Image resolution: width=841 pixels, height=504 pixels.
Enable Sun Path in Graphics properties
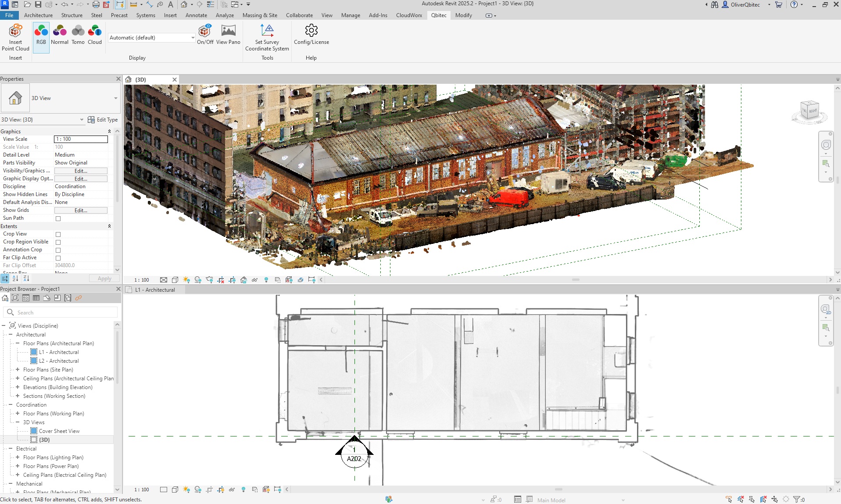tap(58, 218)
